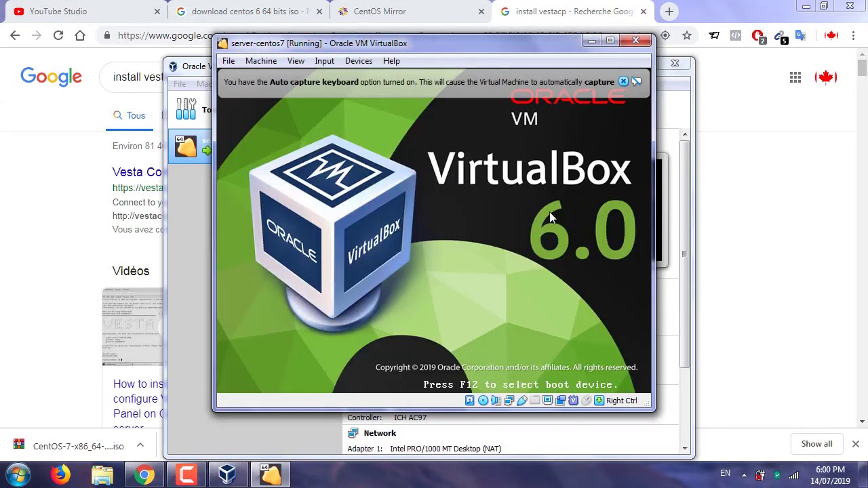Click the Right Ctrl host key label
The width and height of the screenshot is (868, 488).
coord(621,401)
